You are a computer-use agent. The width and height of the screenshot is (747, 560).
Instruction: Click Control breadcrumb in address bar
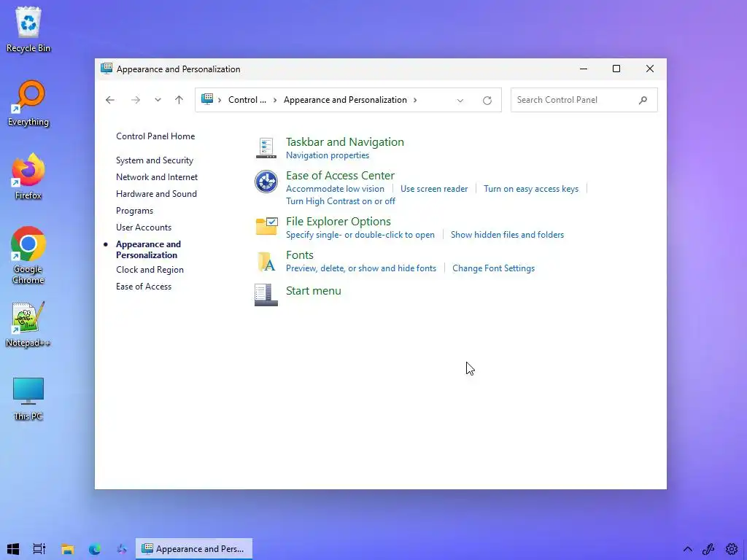tap(247, 100)
